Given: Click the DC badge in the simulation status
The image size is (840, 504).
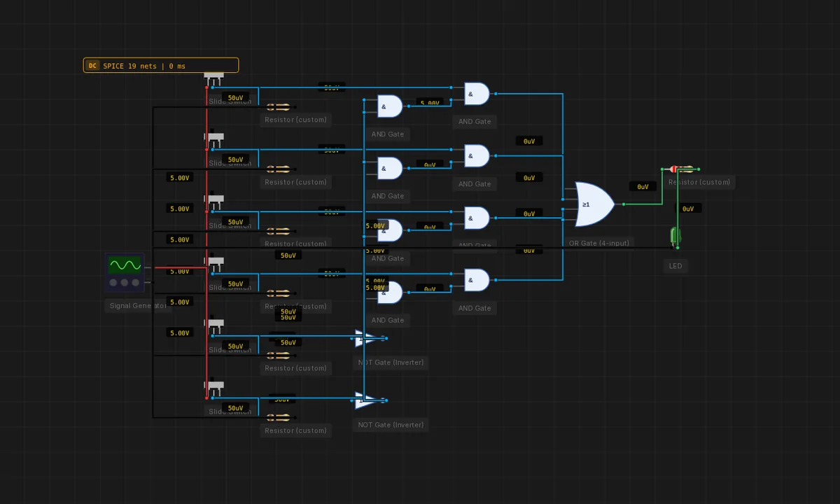Looking at the screenshot, I should (x=92, y=66).
